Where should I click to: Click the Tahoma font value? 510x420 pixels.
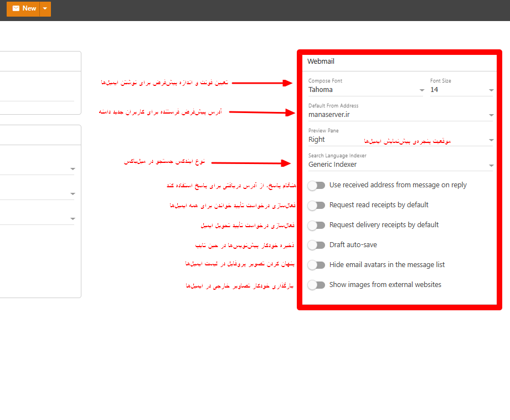(x=321, y=90)
